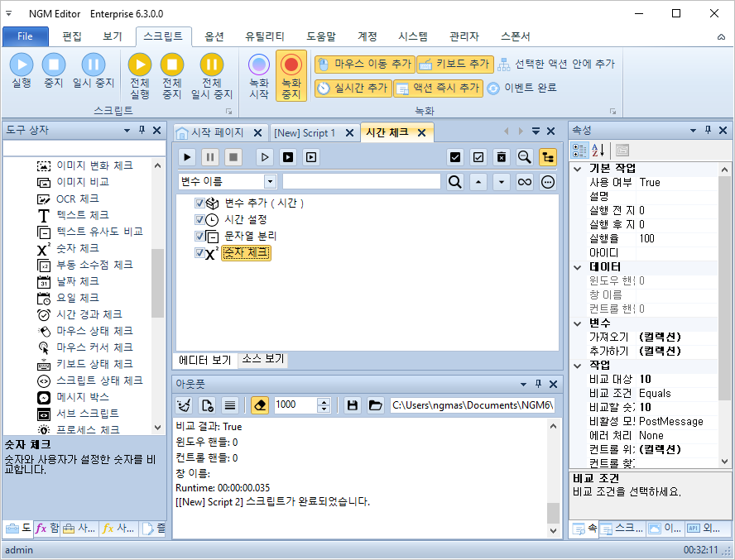Toggle 마우스 이동 추가 option
Viewport: 735px width, 560px height.
point(365,65)
